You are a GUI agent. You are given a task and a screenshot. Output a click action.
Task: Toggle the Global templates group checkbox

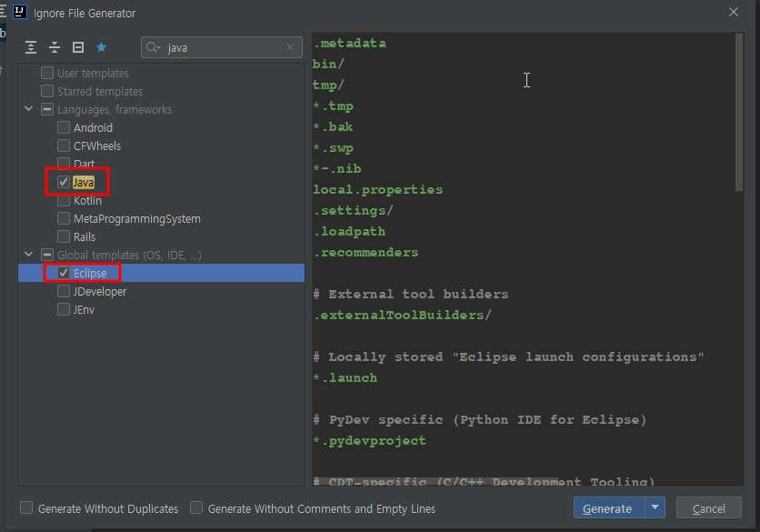(x=47, y=255)
